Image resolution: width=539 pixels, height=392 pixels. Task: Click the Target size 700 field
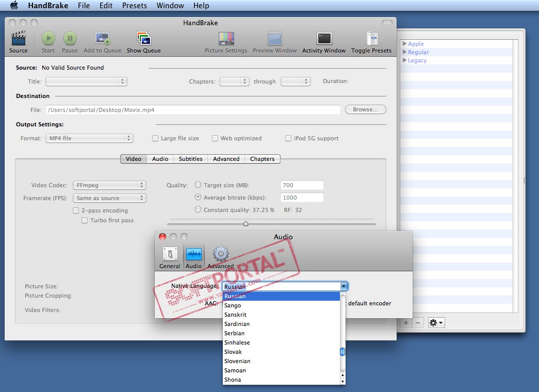pos(302,185)
